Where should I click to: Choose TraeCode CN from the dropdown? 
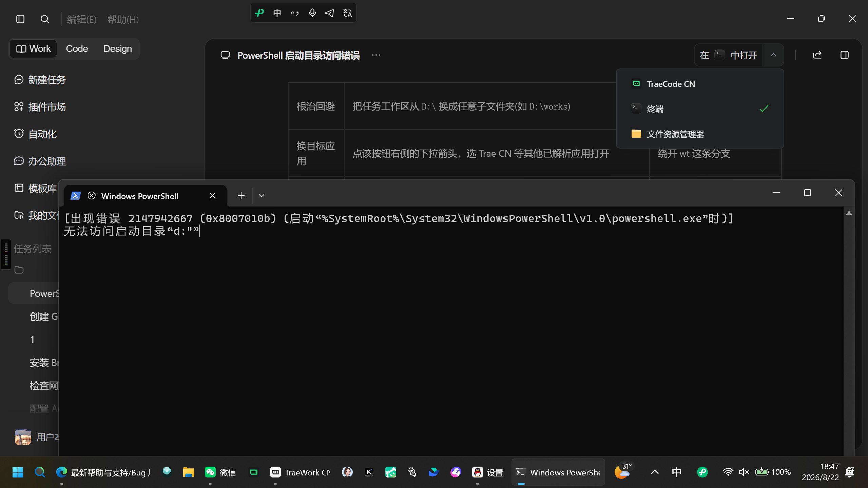[x=700, y=84]
